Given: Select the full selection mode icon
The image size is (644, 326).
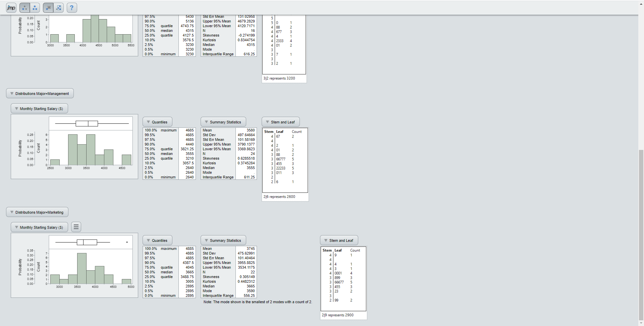Looking at the screenshot, I should click(35, 7).
